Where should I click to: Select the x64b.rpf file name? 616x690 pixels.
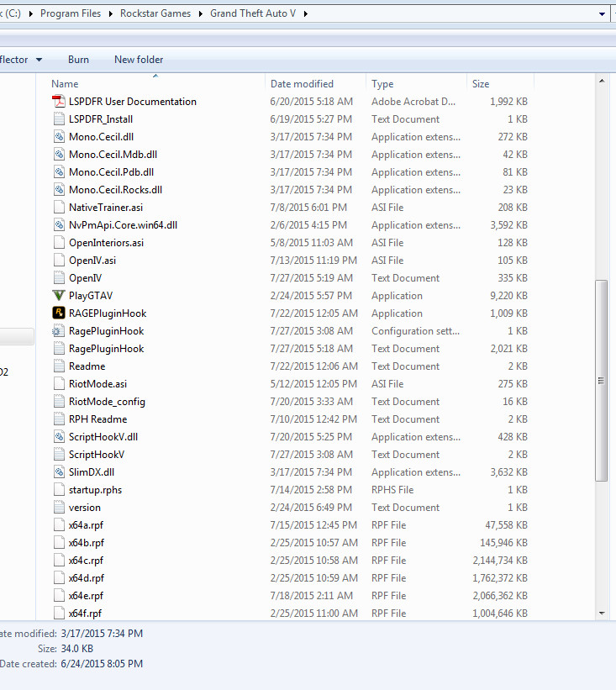coord(87,543)
